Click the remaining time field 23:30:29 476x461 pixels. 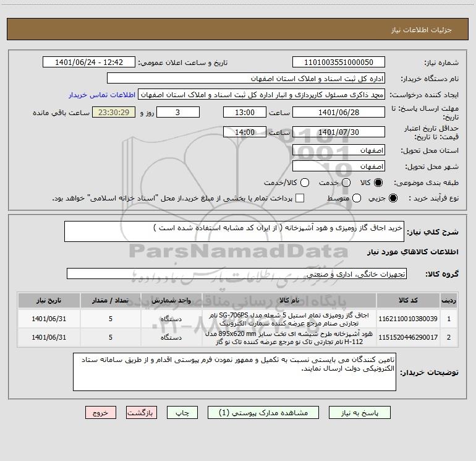click(x=114, y=112)
